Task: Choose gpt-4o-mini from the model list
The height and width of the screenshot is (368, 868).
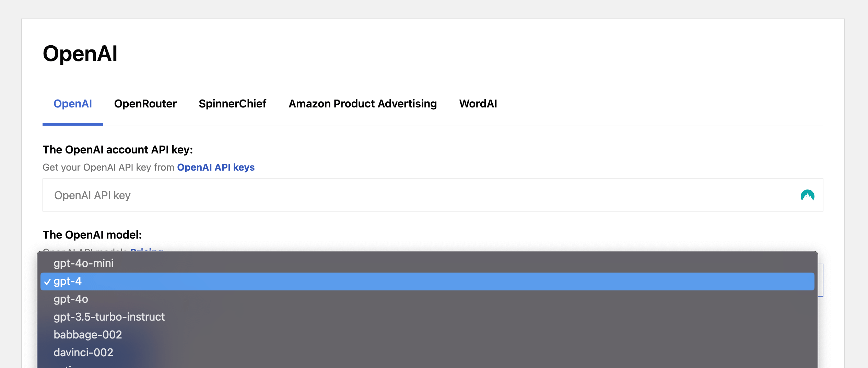Action: [83, 263]
